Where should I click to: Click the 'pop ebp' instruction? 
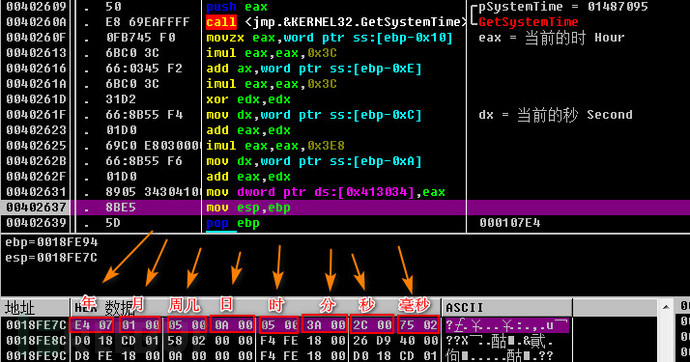(233, 223)
